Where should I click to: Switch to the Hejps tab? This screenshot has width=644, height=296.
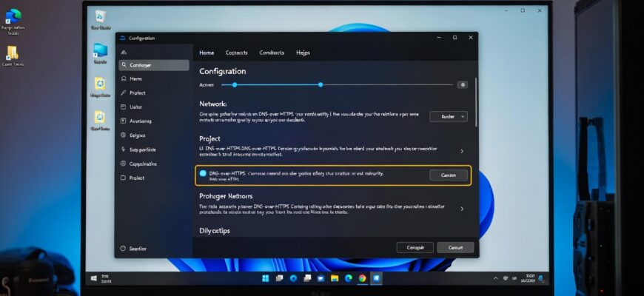[x=303, y=53]
